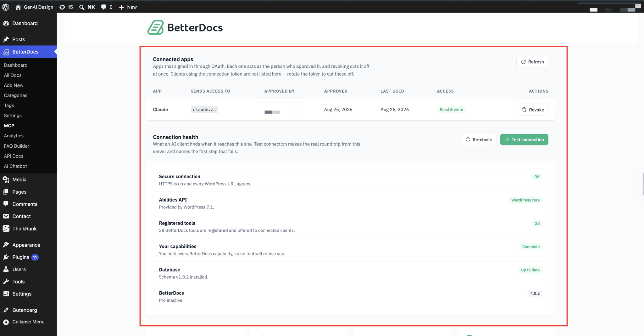Viewport: 644px width, 336px height.
Task: Click the BetterDocs logo in the page header
Action: pos(185,27)
